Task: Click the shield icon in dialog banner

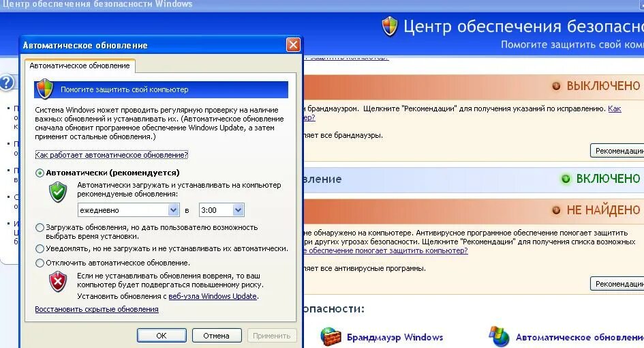Action: point(45,89)
